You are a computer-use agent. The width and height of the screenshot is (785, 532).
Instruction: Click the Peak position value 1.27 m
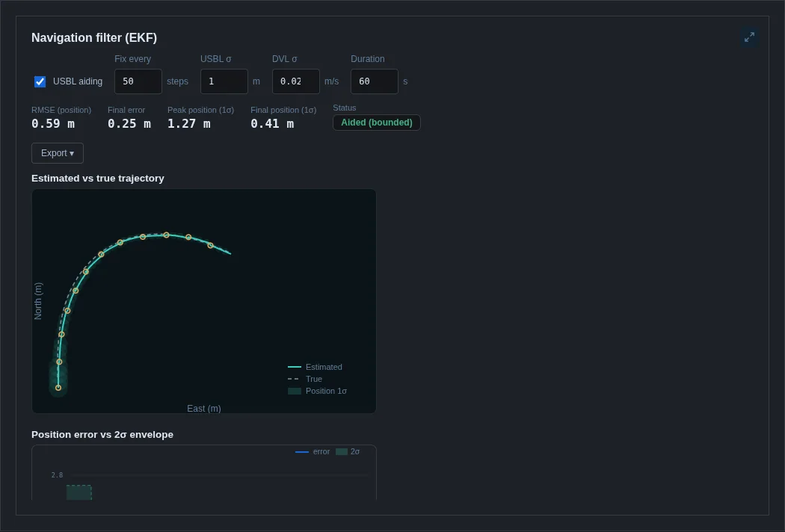click(188, 123)
